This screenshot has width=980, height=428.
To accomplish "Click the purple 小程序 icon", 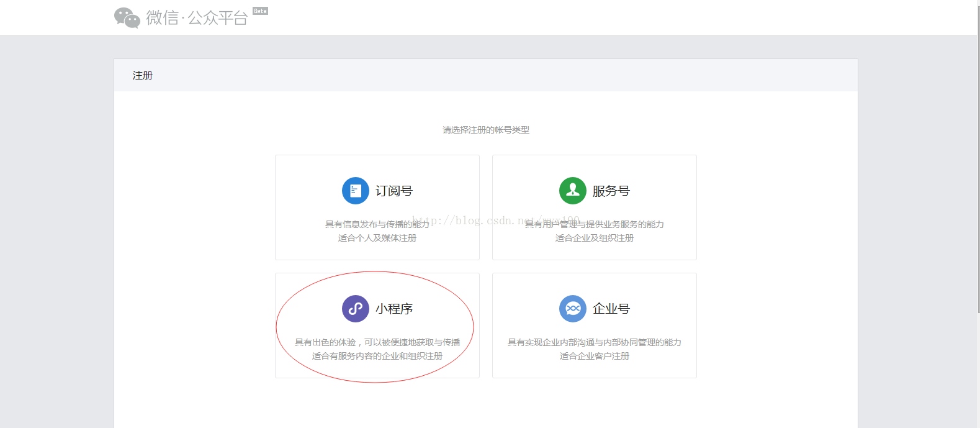I will coord(356,309).
